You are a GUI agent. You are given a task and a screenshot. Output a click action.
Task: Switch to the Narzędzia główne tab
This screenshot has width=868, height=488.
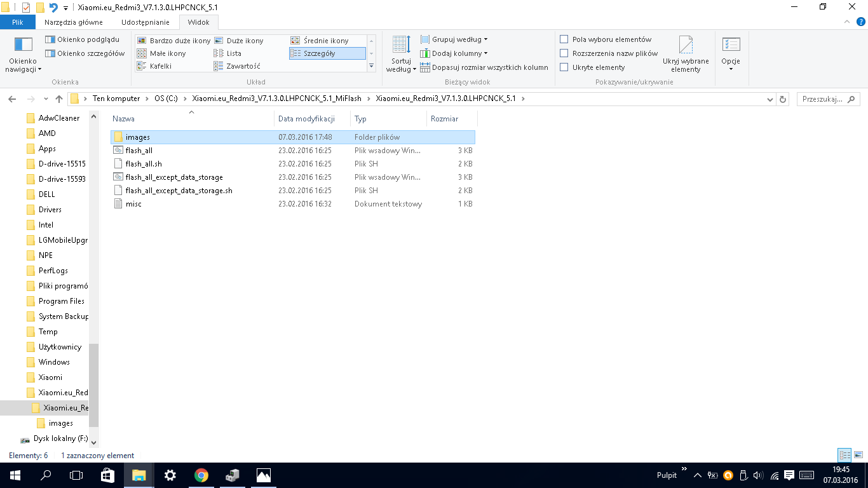[x=73, y=22]
